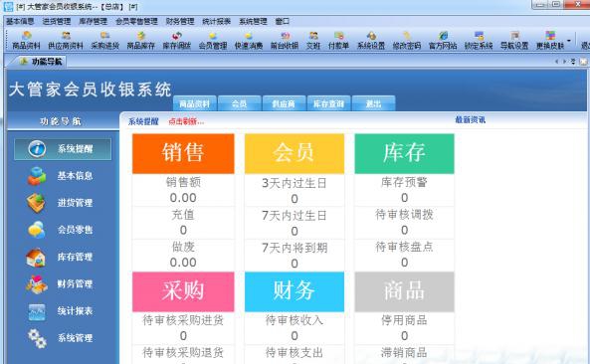This screenshot has width=590, height=364.
Task: Open the 基本信息 menu in menu bar
Action: pos(20,22)
